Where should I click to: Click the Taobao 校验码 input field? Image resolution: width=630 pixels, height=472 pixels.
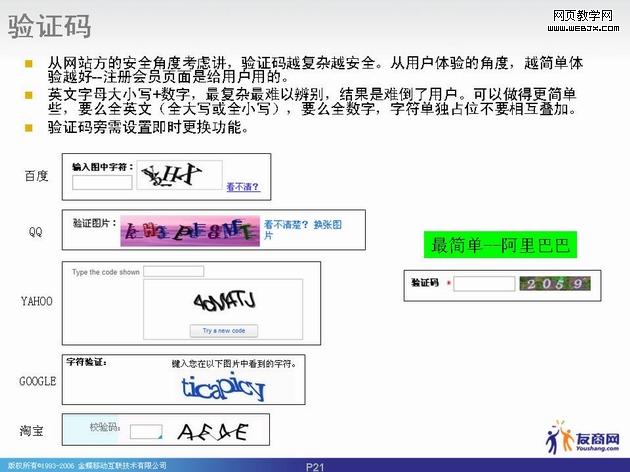pos(146,432)
